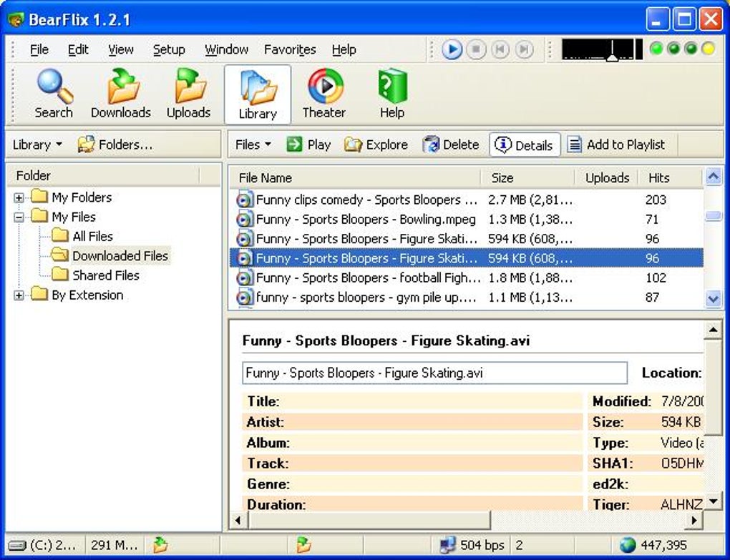
Task: Open the Edit menu
Action: pyautogui.click(x=78, y=49)
